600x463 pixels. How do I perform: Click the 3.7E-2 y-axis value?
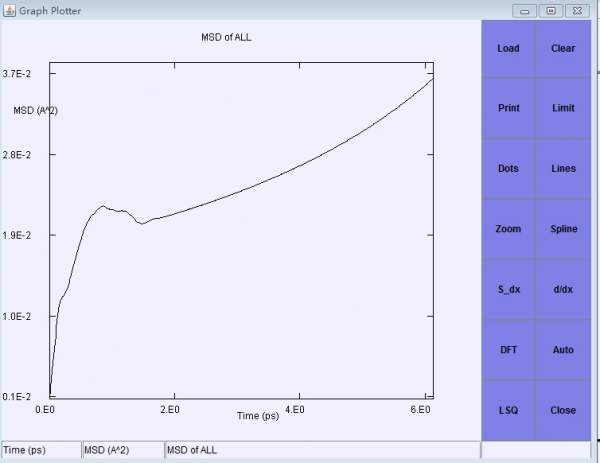coord(16,73)
